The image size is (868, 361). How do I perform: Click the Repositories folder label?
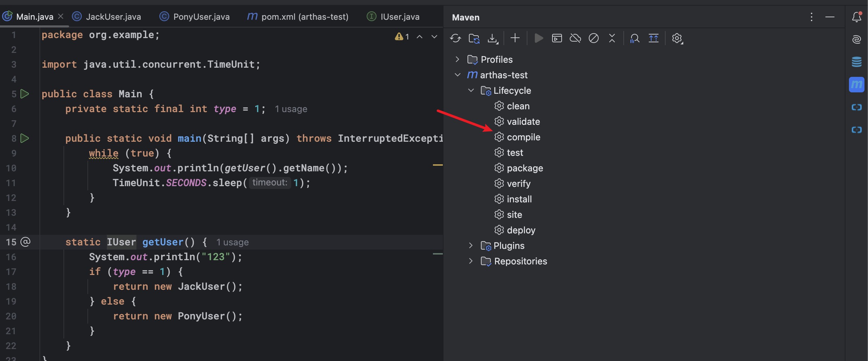[520, 261]
